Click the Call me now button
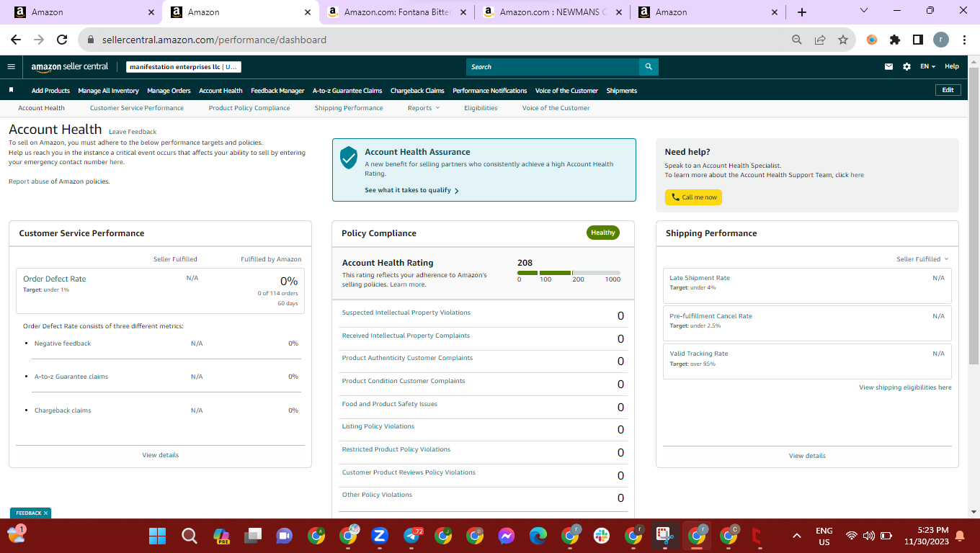The width and height of the screenshot is (980, 553). coord(693,197)
